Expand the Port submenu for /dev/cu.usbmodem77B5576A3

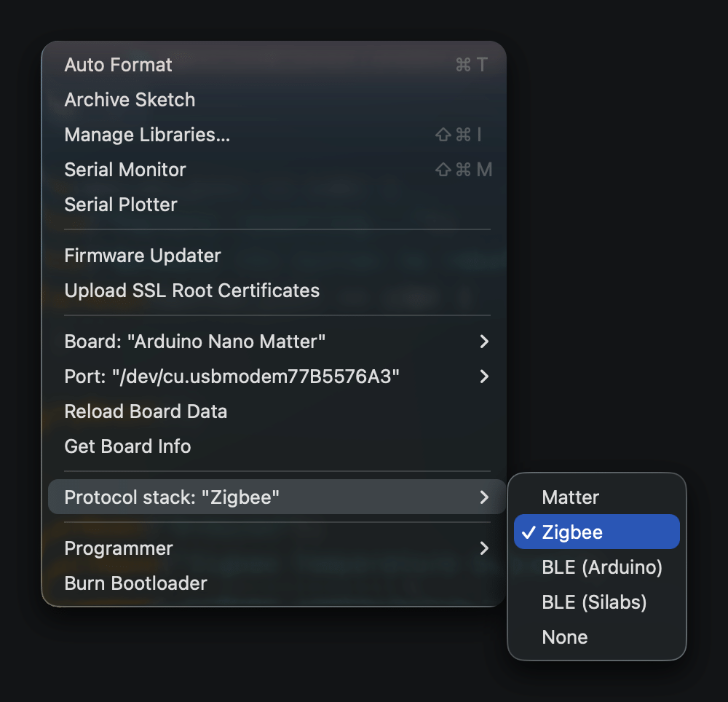click(277, 376)
